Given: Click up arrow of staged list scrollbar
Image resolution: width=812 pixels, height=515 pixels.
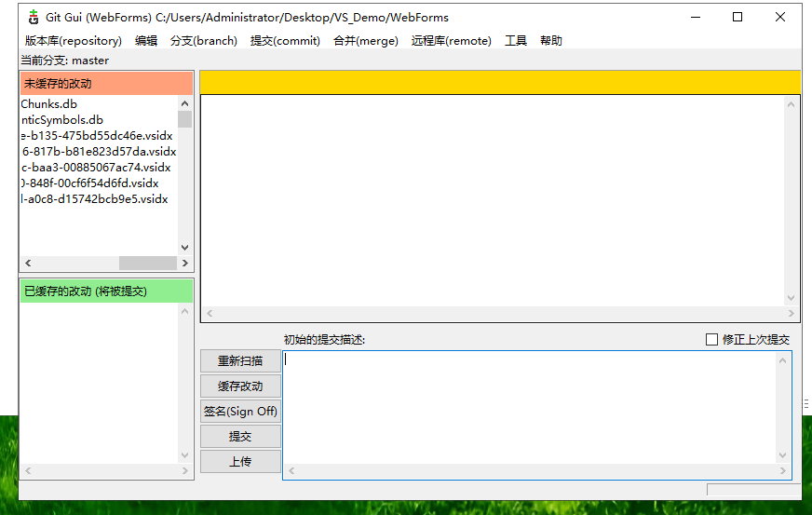Looking at the screenshot, I should [185, 311].
